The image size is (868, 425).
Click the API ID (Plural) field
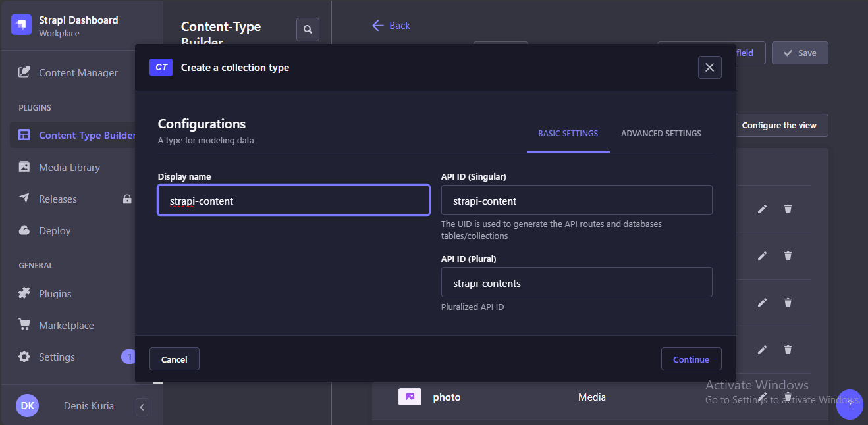(x=577, y=282)
